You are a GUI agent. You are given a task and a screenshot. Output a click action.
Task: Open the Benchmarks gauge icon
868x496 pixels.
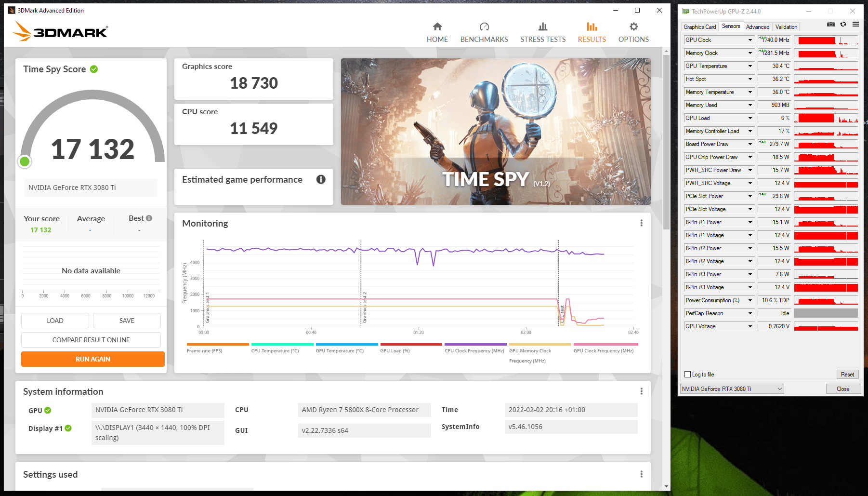coord(484,27)
